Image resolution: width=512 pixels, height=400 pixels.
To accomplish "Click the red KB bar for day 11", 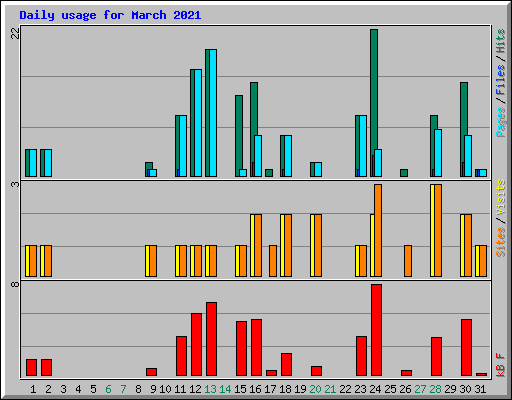I will pos(181,356).
